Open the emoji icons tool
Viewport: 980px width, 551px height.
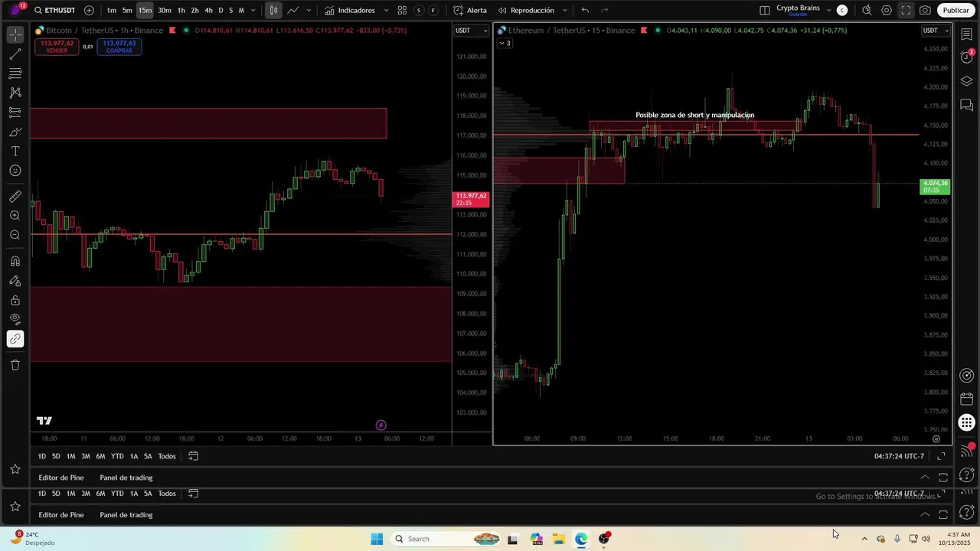click(x=15, y=171)
